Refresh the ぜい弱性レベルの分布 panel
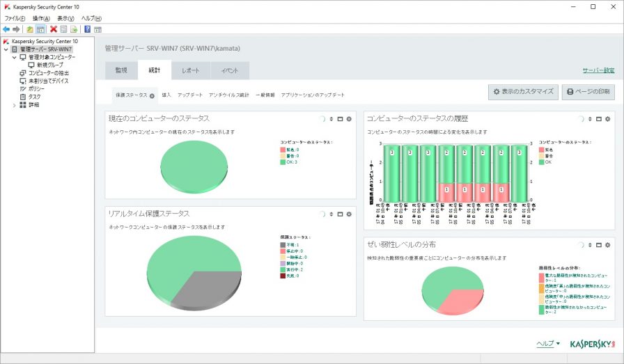Viewport: 624px width, 364px height. (581, 245)
